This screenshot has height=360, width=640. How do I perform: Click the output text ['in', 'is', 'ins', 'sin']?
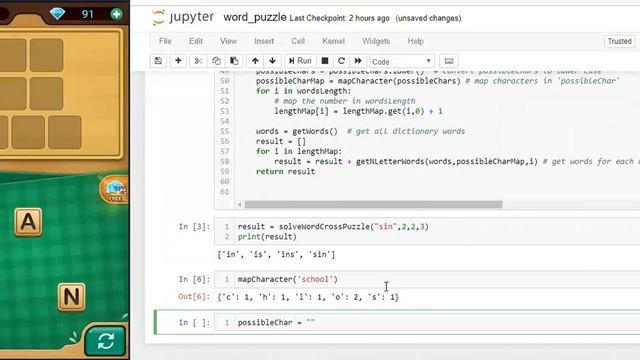pos(276,255)
